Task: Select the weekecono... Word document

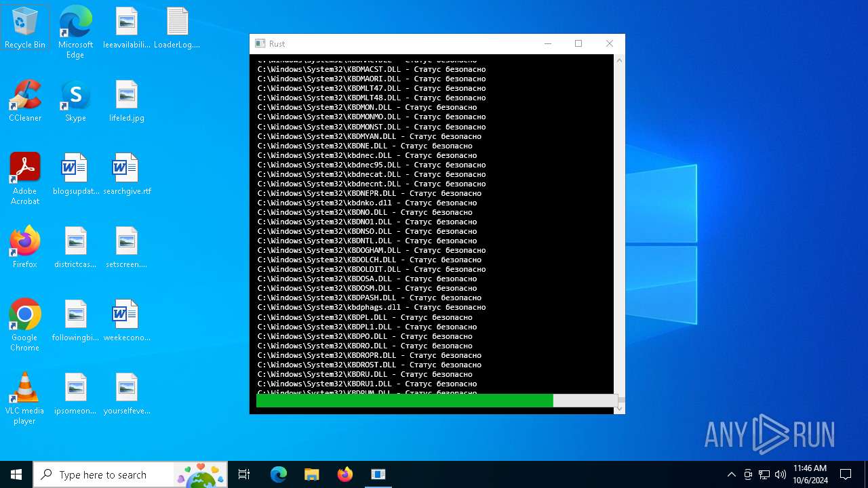Action: pos(126,321)
